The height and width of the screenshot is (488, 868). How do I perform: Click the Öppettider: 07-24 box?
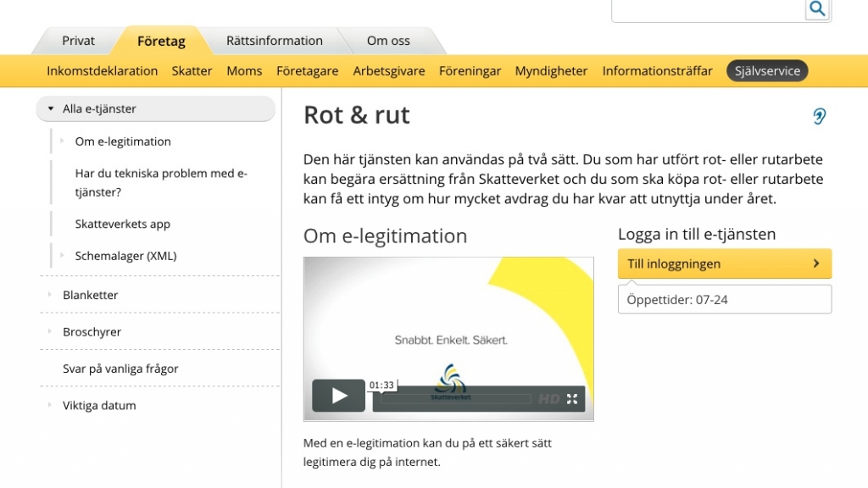pos(725,299)
